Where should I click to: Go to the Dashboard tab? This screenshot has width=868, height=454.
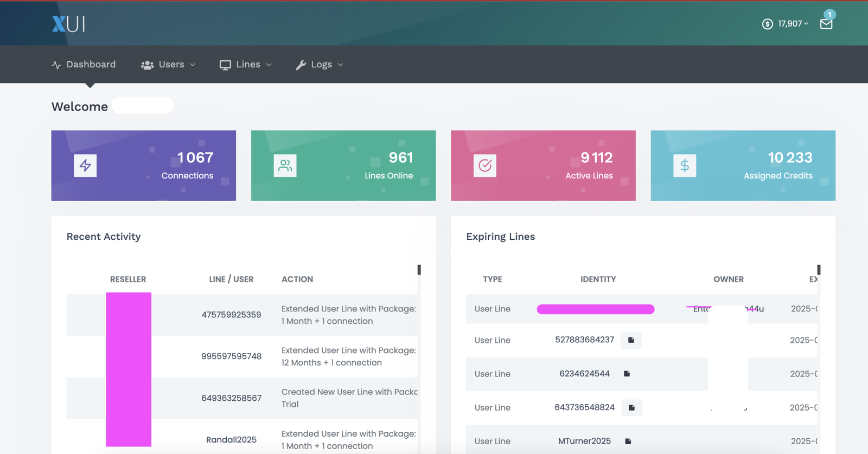pos(84,65)
